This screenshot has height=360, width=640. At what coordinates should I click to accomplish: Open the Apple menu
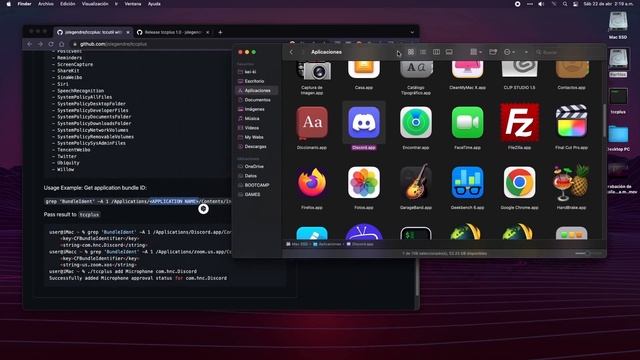pyautogui.click(x=9, y=4)
